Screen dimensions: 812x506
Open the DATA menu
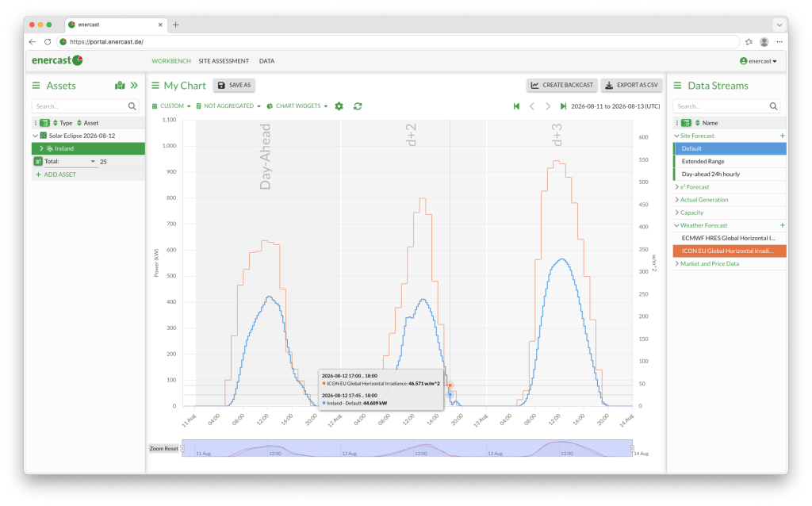(x=266, y=61)
